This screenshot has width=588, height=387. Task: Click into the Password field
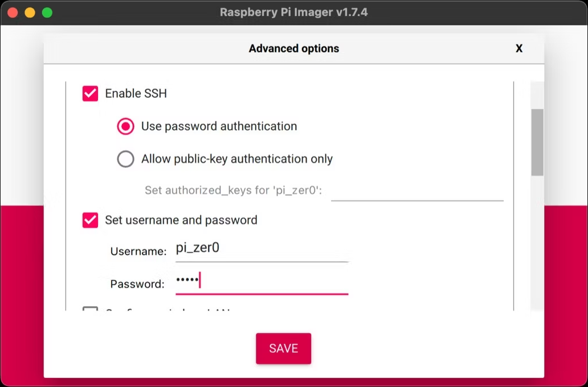tap(262, 281)
